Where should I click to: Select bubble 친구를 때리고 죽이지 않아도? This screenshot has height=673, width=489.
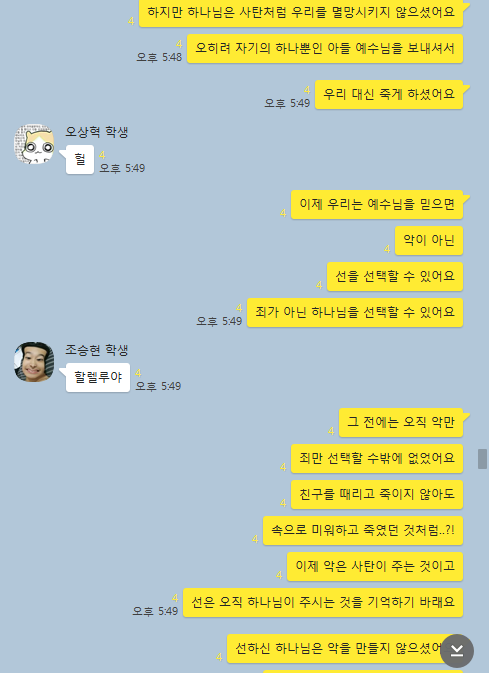tap(377, 494)
